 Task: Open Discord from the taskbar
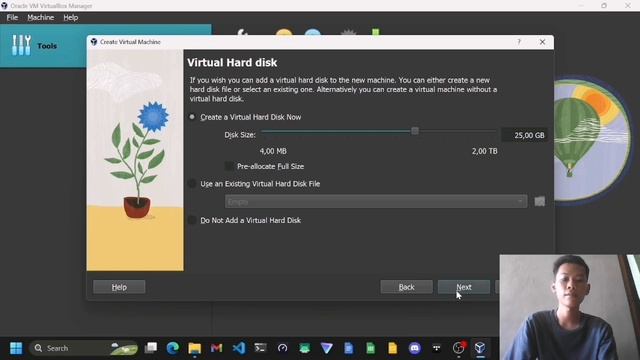pyautogui.click(x=415, y=348)
